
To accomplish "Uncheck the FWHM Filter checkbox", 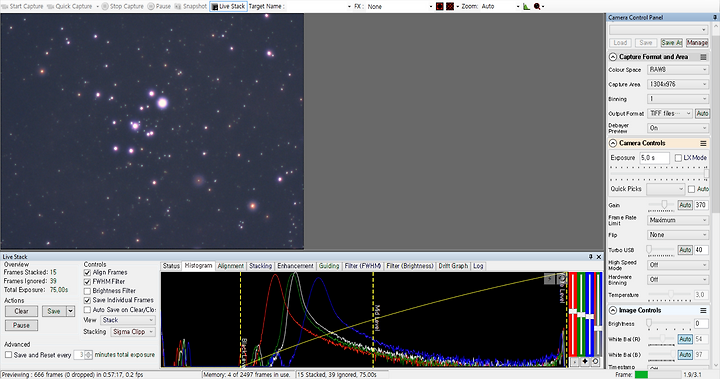I will [87, 282].
